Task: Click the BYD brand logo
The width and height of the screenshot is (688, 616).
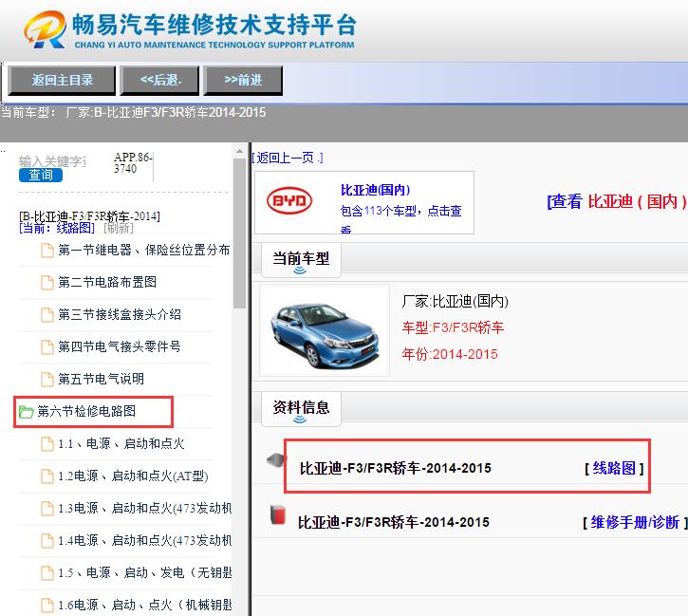Action: [x=289, y=201]
